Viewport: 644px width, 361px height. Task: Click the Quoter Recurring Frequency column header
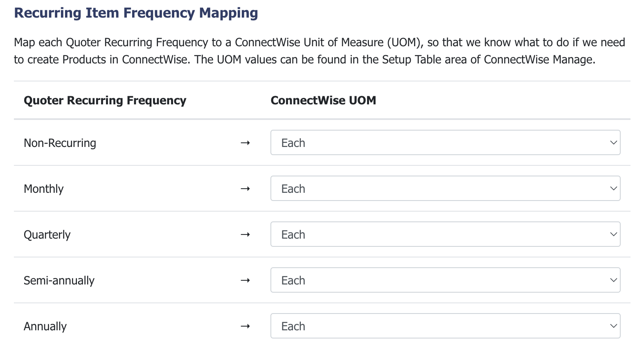(105, 101)
